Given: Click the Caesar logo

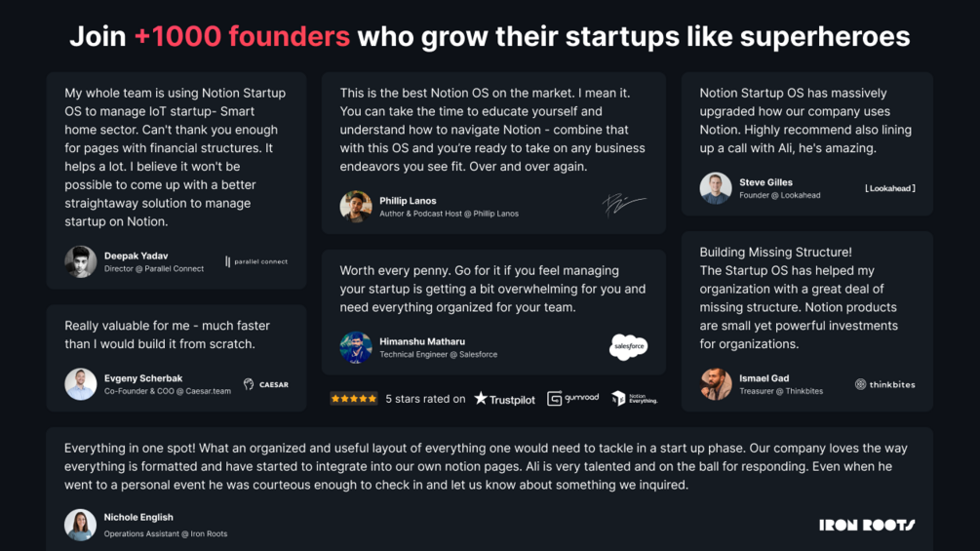Looking at the screenshot, I should 265,384.
